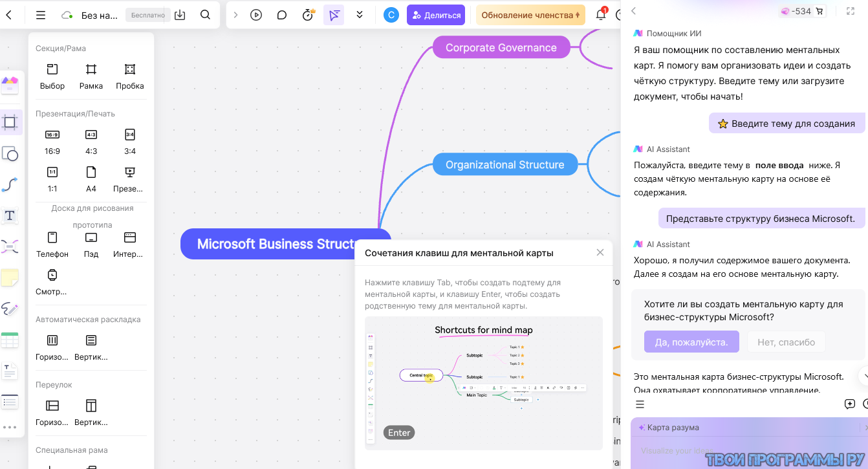
Task: Select the Organizational Structure node
Action: click(505, 164)
